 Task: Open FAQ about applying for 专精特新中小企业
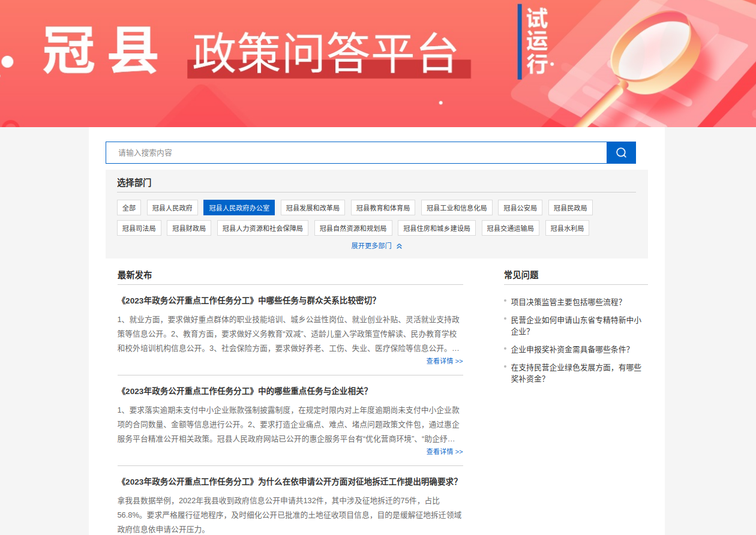coord(576,326)
